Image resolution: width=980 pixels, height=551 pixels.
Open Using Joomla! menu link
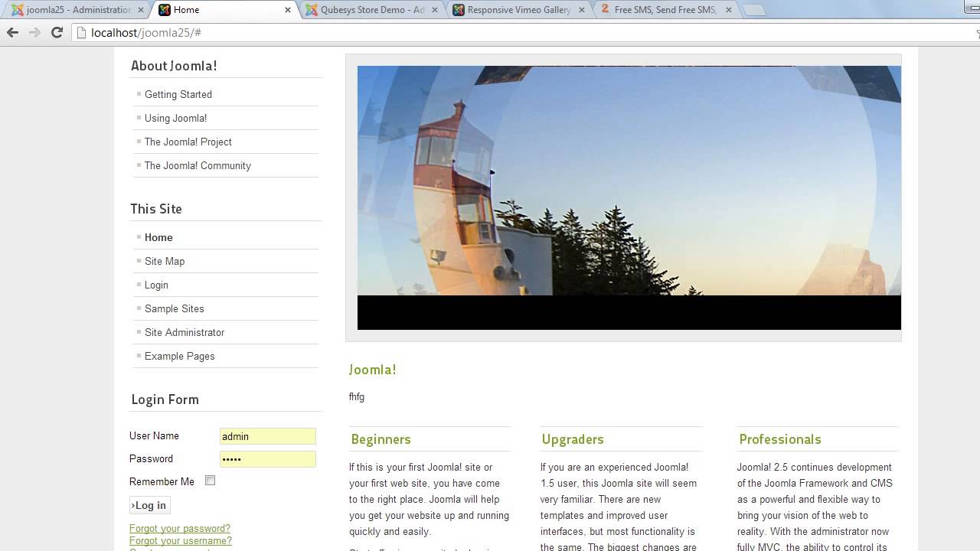tap(175, 118)
